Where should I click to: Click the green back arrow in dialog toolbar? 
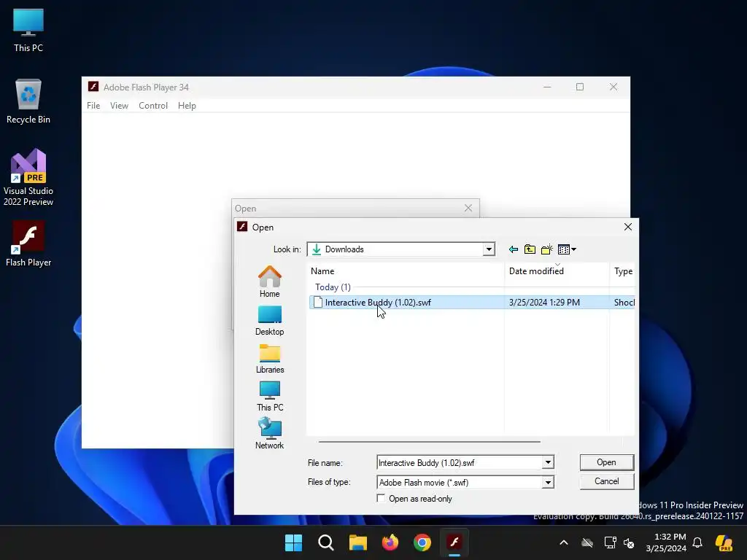513,249
